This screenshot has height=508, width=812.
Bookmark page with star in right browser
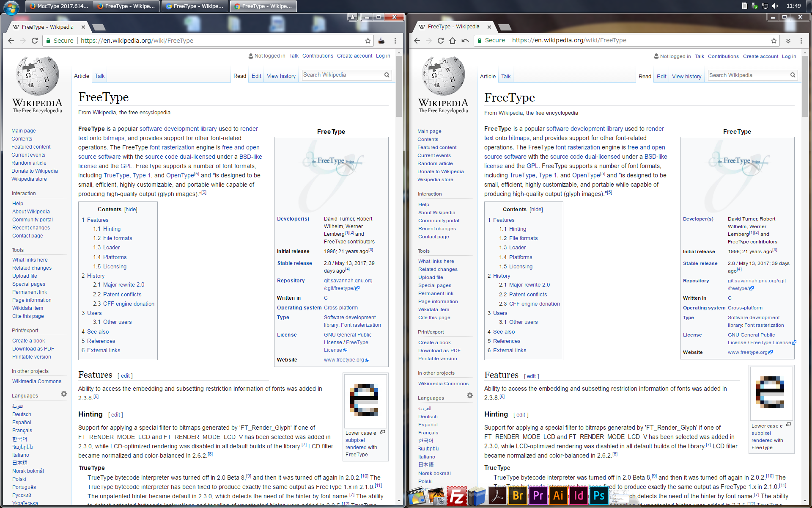(774, 41)
